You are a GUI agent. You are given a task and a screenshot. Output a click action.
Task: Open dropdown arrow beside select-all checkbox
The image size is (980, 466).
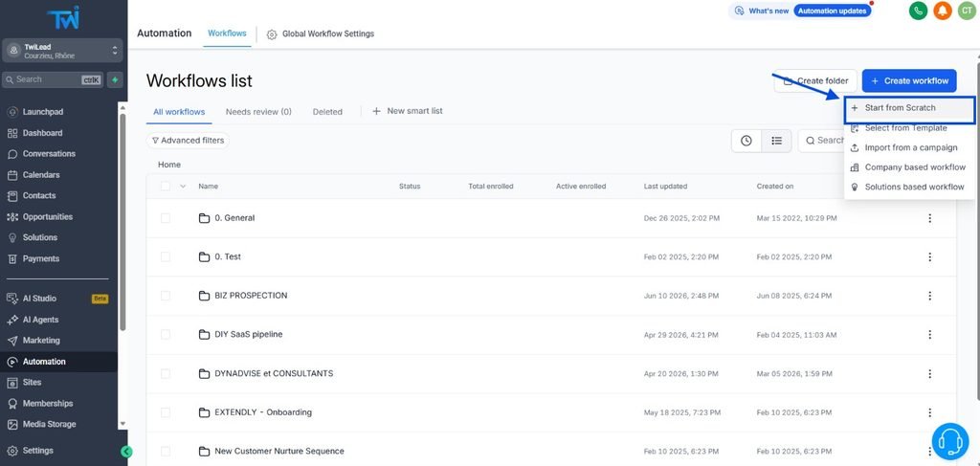pyautogui.click(x=183, y=187)
